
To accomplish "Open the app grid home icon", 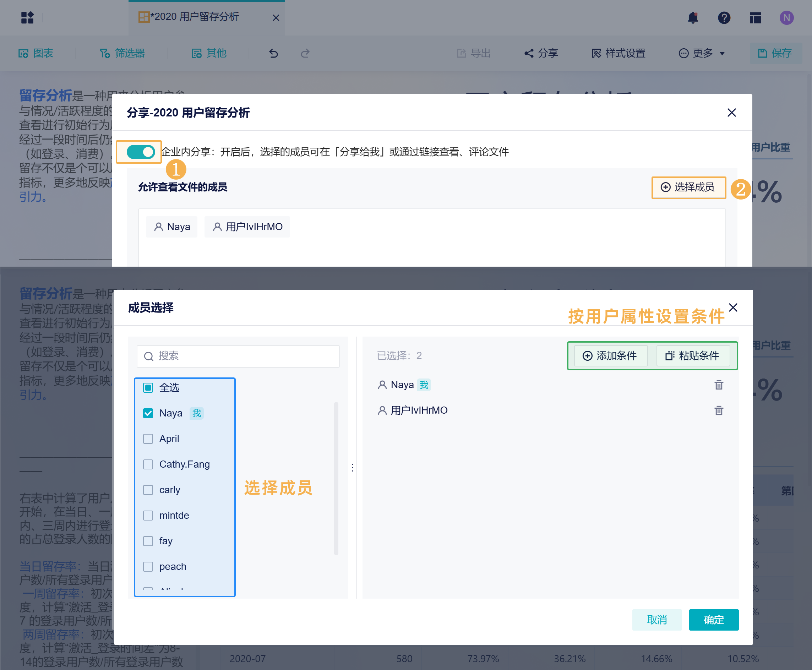I will 27,18.
